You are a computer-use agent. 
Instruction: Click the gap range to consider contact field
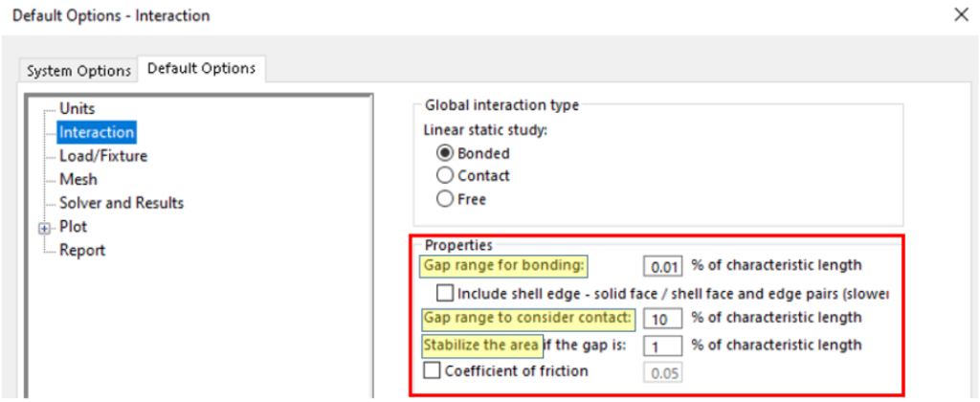(662, 318)
